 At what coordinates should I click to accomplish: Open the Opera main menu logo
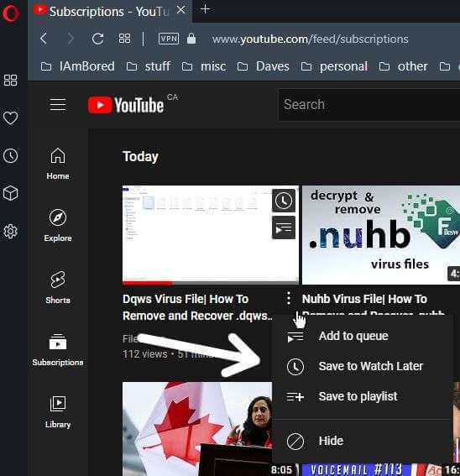11,13
